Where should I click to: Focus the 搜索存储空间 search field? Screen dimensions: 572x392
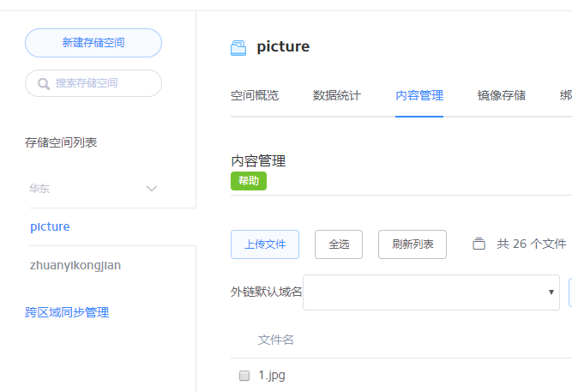93,83
